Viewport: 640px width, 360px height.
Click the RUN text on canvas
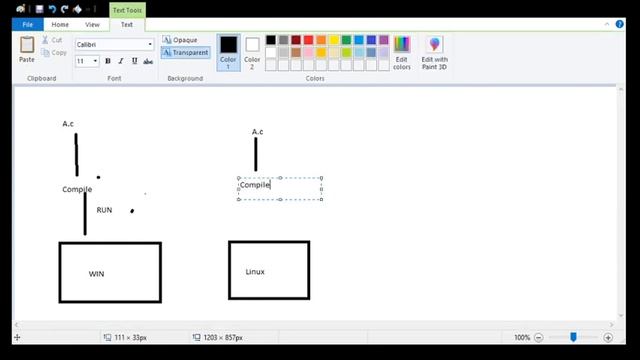104,210
